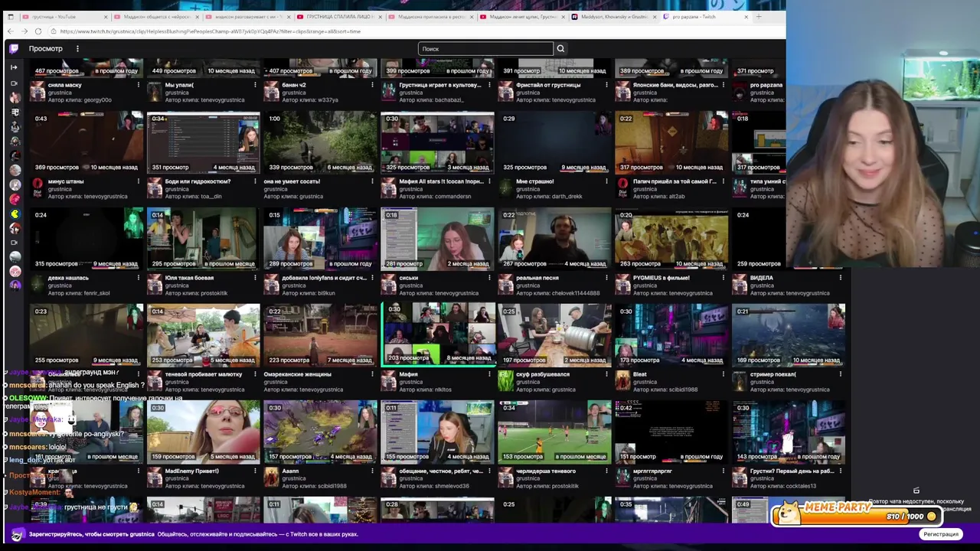Open clip title 'Грустница играет в культову...'

tap(440, 85)
